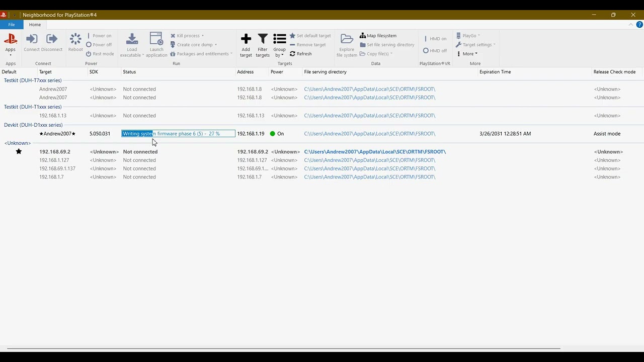Click Remove target

pyautogui.click(x=308, y=45)
